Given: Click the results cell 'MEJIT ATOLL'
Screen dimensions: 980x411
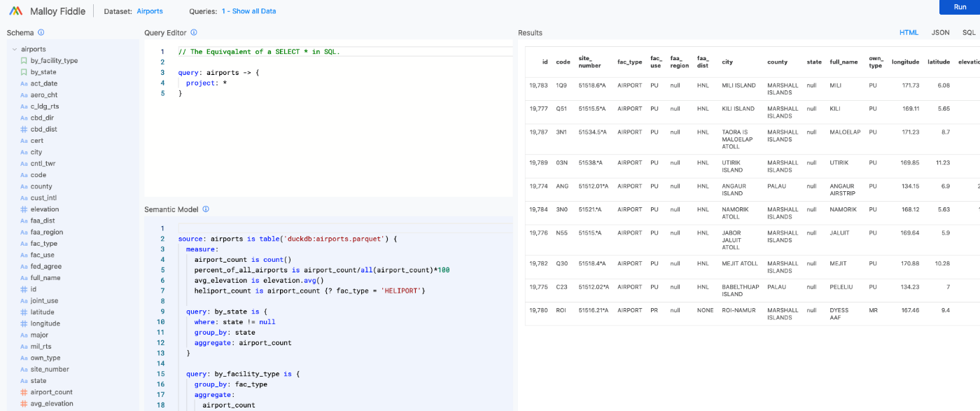Looking at the screenshot, I should [x=739, y=263].
